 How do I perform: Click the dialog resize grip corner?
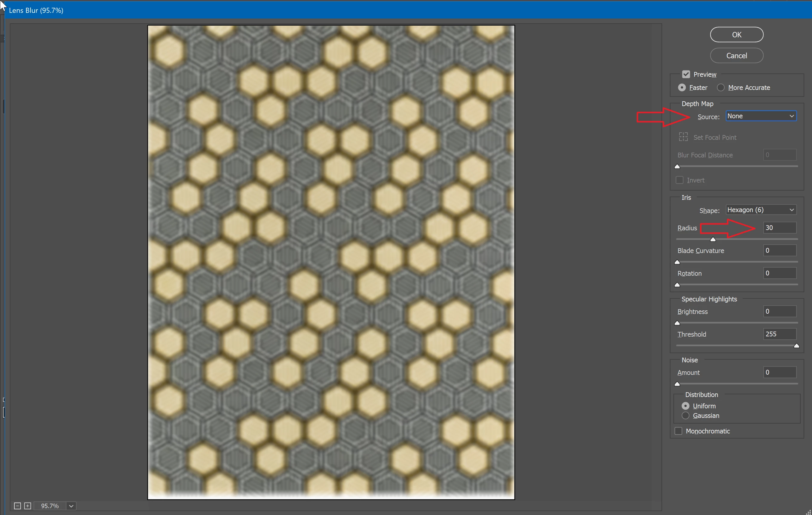pos(808,512)
